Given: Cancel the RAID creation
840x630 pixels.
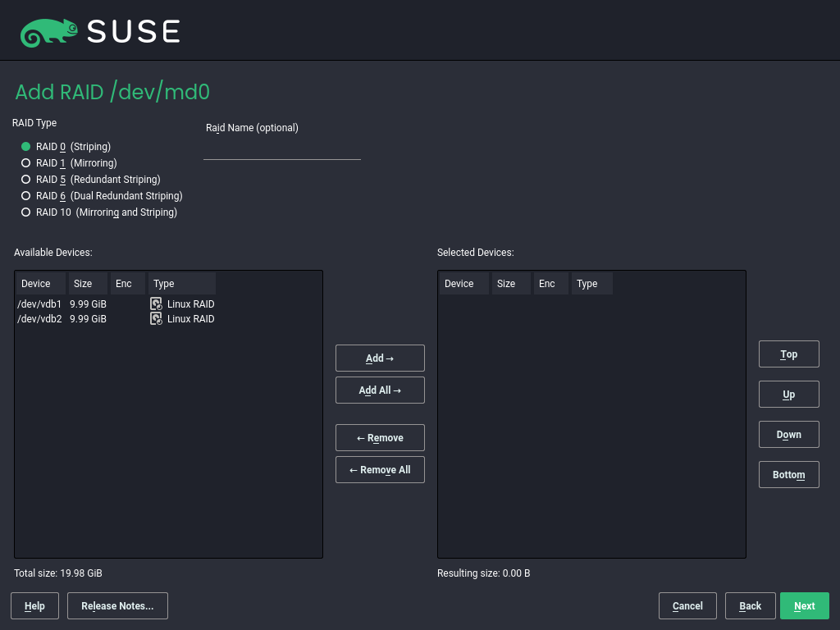Looking at the screenshot, I should [687, 605].
